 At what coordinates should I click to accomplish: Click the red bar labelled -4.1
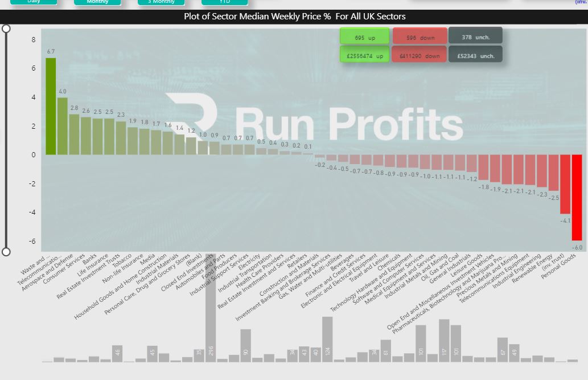(x=565, y=183)
